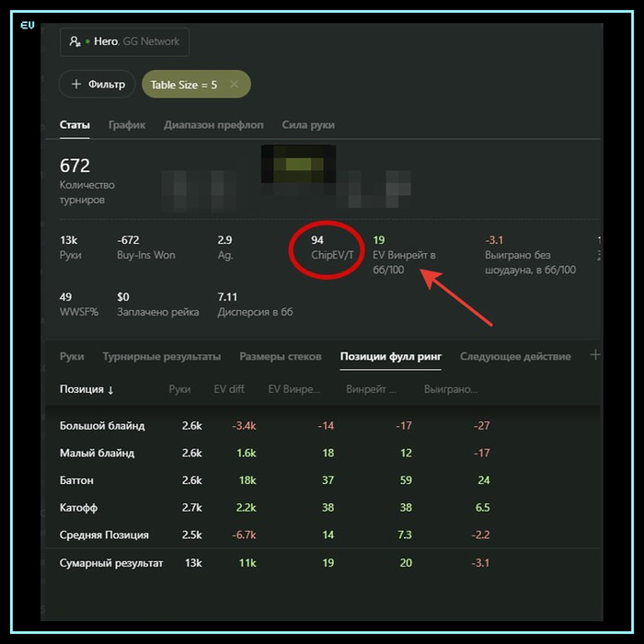Sort by the EV diff column header
Viewport: 644px width, 644px height.
point(229,389)
